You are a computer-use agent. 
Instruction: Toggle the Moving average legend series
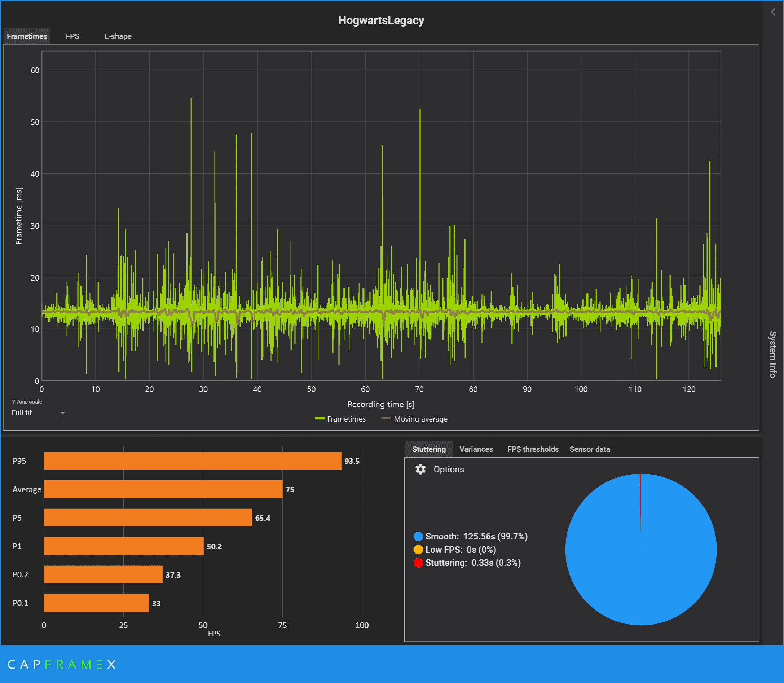pos(414,419)
